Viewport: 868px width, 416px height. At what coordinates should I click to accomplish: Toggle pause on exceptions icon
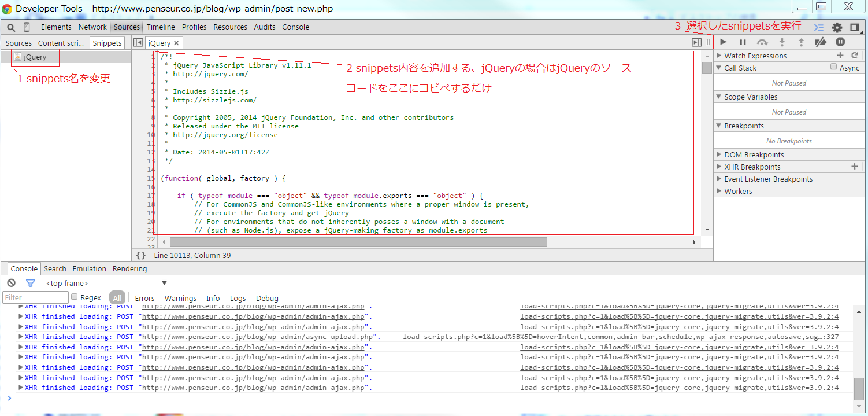tap(840, 42)
